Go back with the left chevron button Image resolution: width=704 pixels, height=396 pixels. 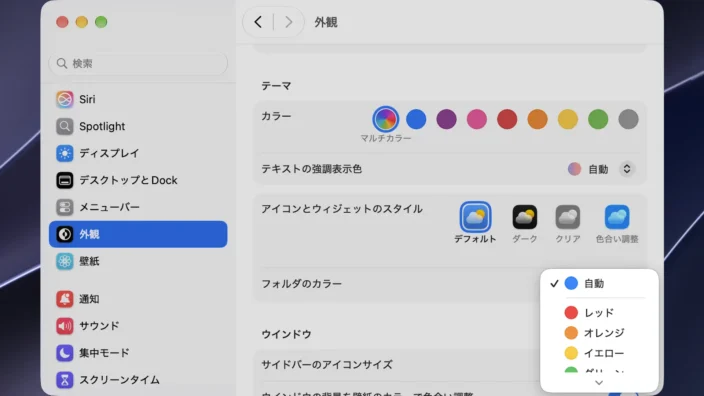click(258, 22)
